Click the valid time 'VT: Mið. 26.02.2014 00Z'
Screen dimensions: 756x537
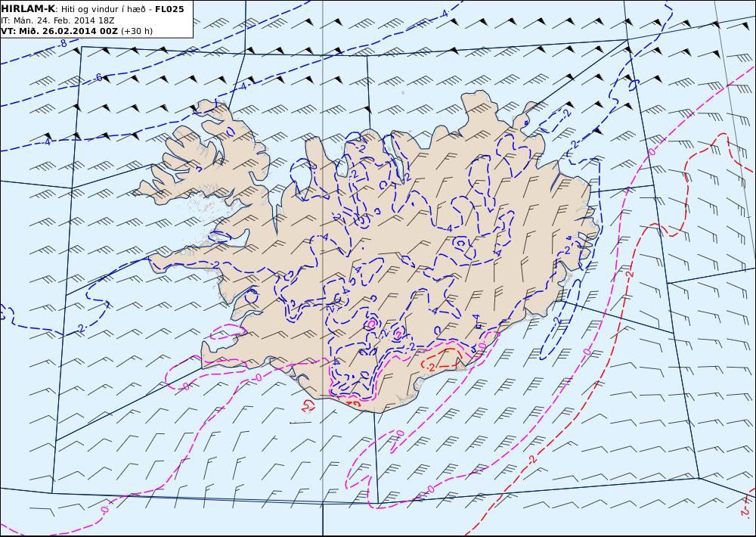click(x=59, y=31)
